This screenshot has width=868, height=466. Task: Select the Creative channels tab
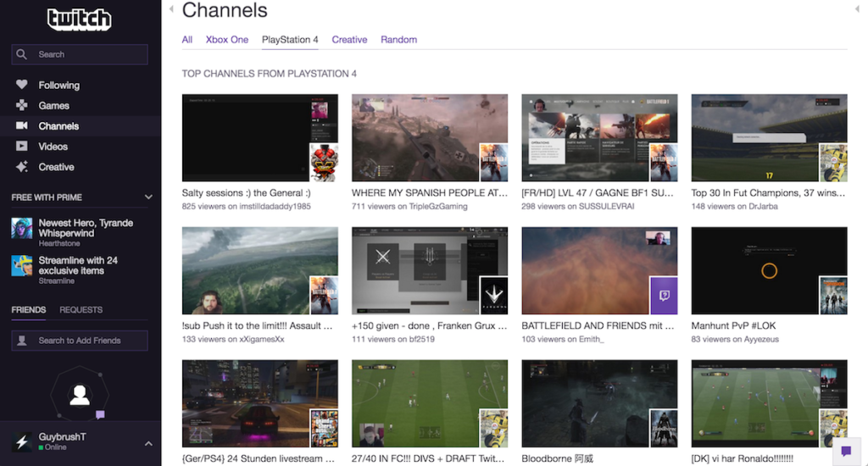(x=349, y=39)
